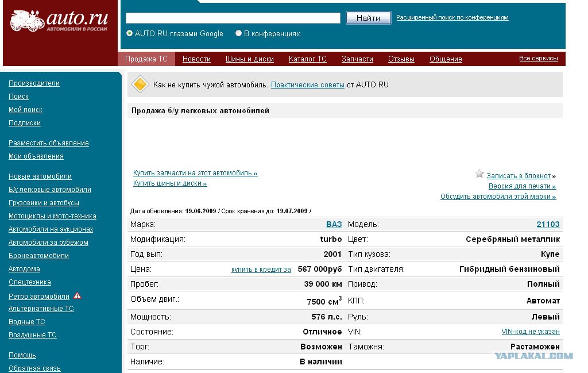Image resolution: width=588 pixels, height=373 pixels.
Task: Select AUTO.RU глазами Google radio option
Action: [x=129, y=33]
